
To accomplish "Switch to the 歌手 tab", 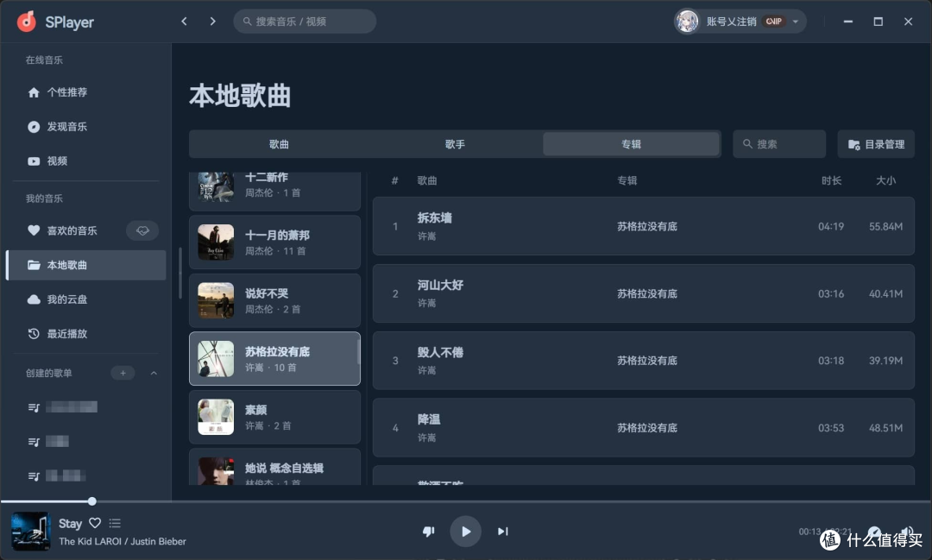I will pos(455,144).
